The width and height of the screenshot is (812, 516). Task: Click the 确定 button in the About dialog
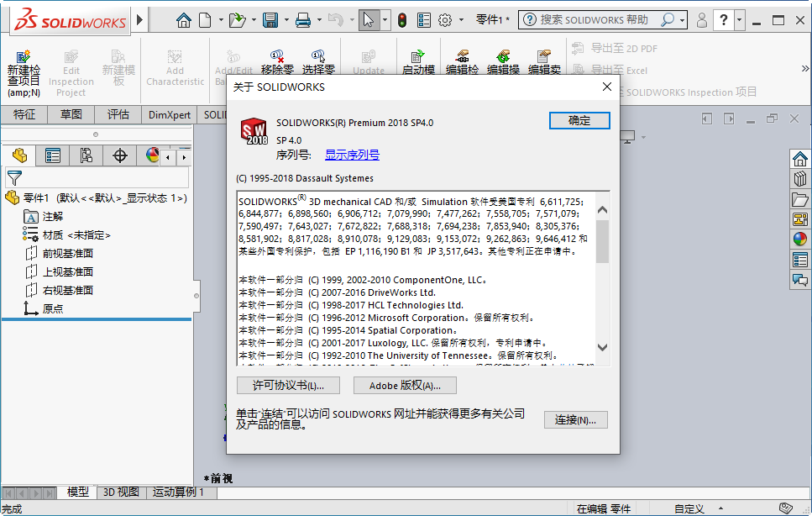point(579,121)
